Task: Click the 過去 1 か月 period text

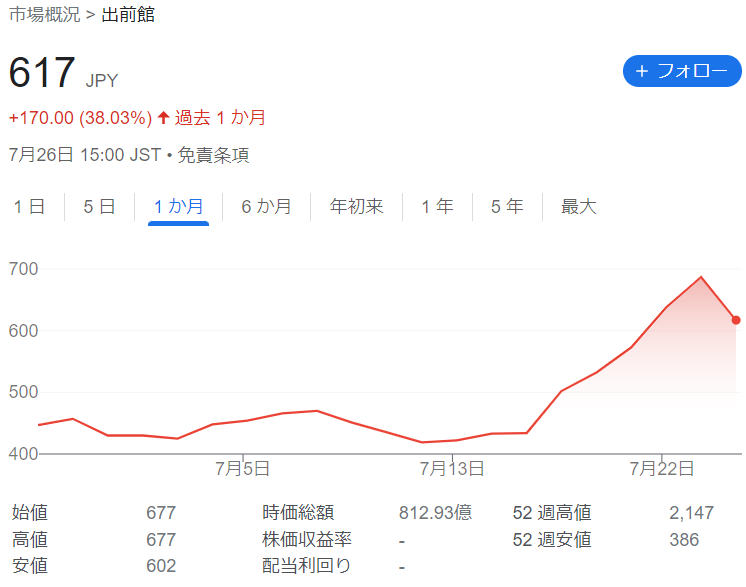Action: coord(220,117)
